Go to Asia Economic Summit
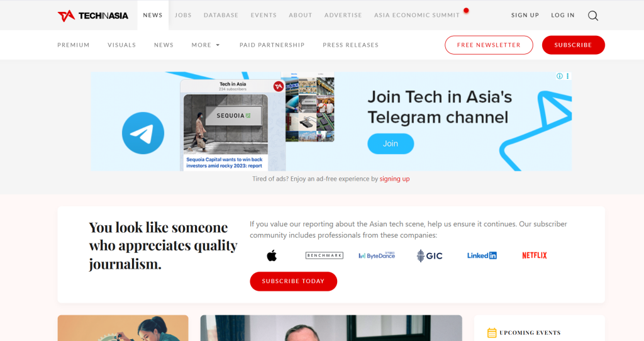Viewport: 644px width, 341px height. coord(417,15)
